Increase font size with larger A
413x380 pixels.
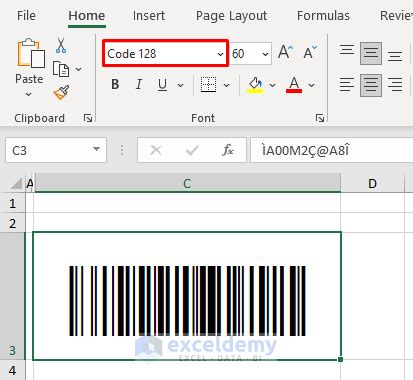[x=286, y=52]
